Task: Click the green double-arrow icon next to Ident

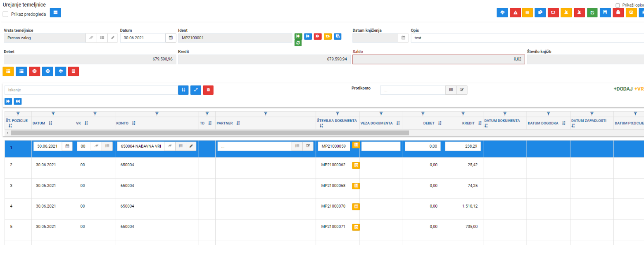Action: [x=298, y=36]
